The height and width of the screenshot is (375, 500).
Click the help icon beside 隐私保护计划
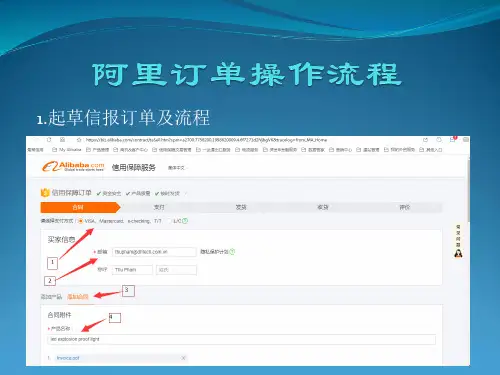(232, 252)
